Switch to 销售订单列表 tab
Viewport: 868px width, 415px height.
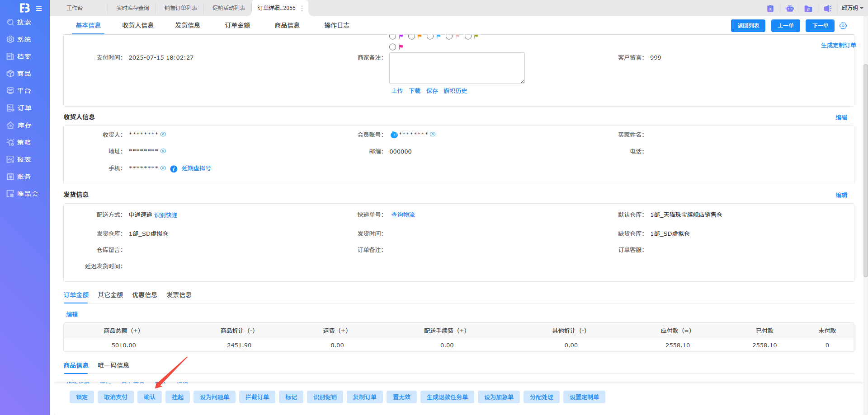pyautogui.click(x=180, y=8)
